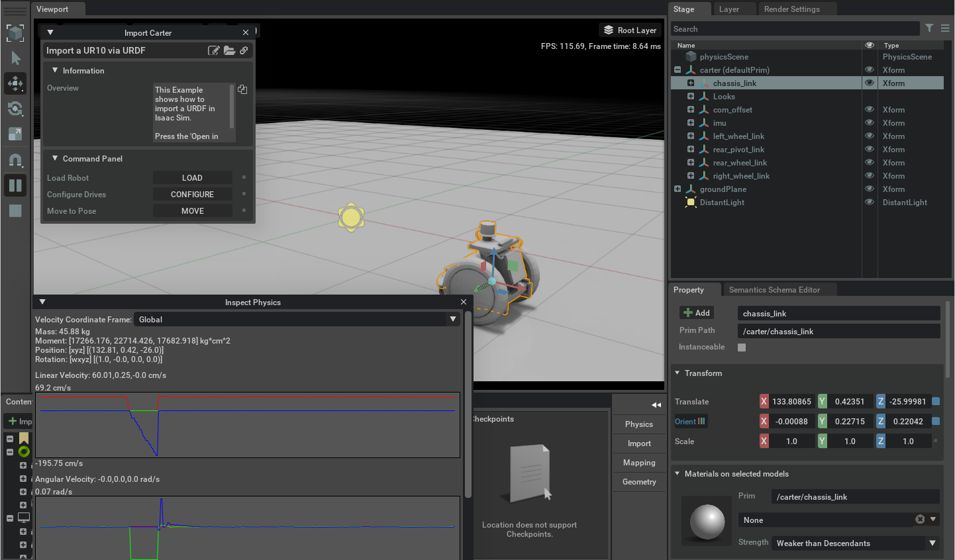The width and height of the screenshot is (955, 560).
Task: Click the visibility column header eye
Action: (870, 45)
